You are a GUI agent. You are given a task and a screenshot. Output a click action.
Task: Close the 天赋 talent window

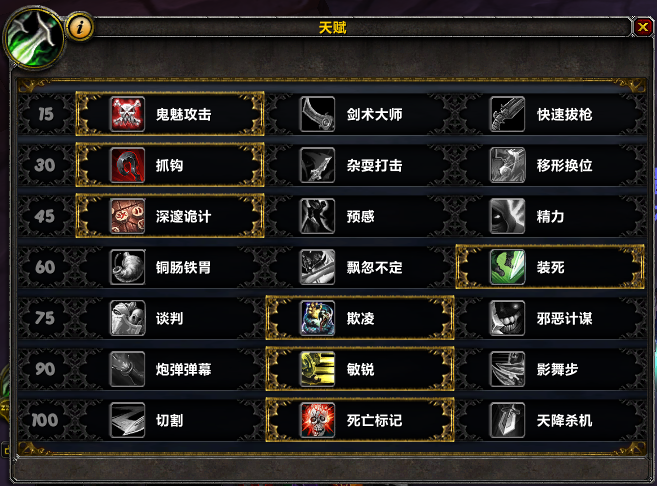(643, 28)
